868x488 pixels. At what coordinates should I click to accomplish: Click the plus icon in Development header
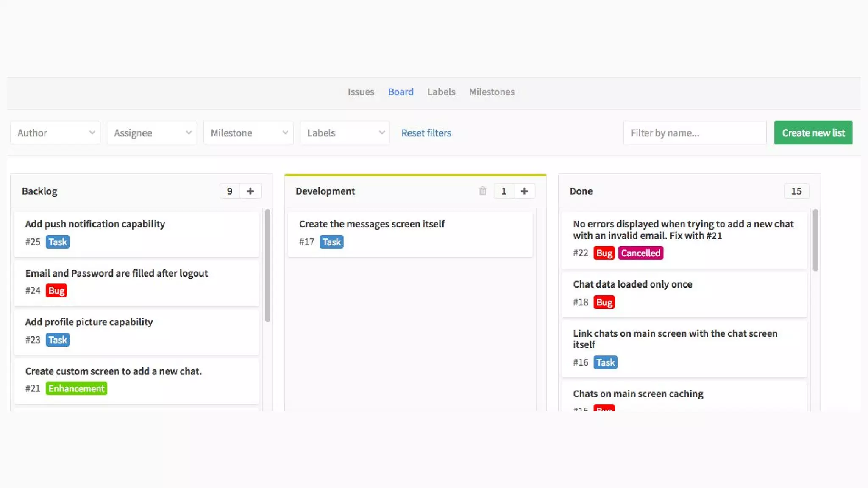click(x=524, y=191)
